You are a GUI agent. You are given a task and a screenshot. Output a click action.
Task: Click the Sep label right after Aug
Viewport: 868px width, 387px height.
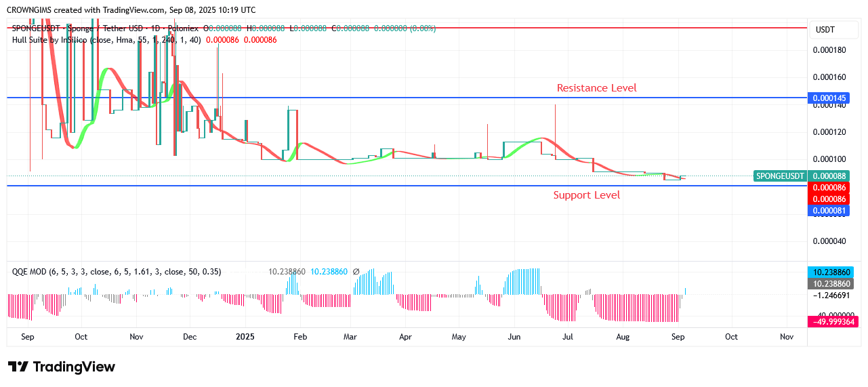[x=678, y=336]
